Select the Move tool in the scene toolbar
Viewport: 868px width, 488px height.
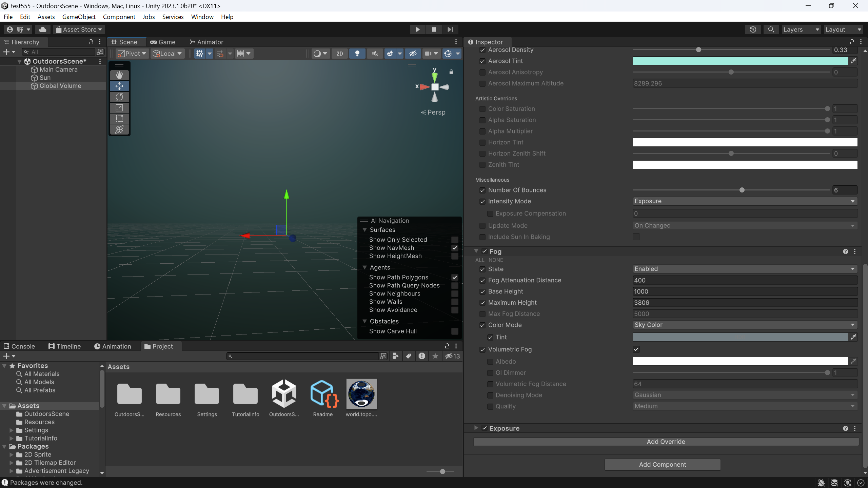click(x=119, y=86)
